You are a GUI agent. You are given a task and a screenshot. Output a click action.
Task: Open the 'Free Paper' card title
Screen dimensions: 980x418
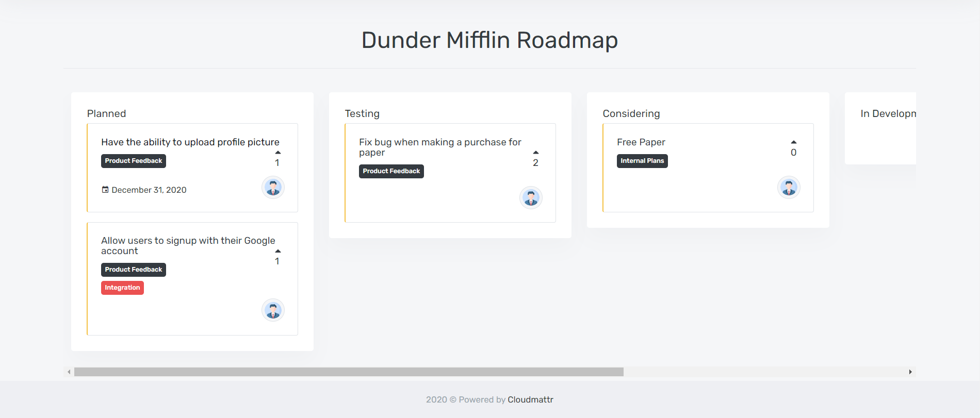point(641,142)
